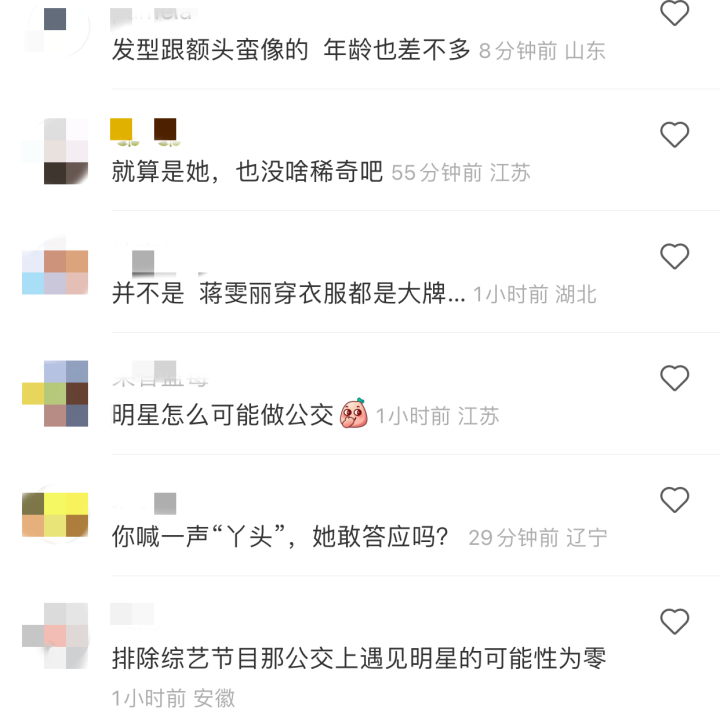
Task: Reply to comment 发型跟额头蛮像的 年龄也差不多
Action: tap(291, 50)
